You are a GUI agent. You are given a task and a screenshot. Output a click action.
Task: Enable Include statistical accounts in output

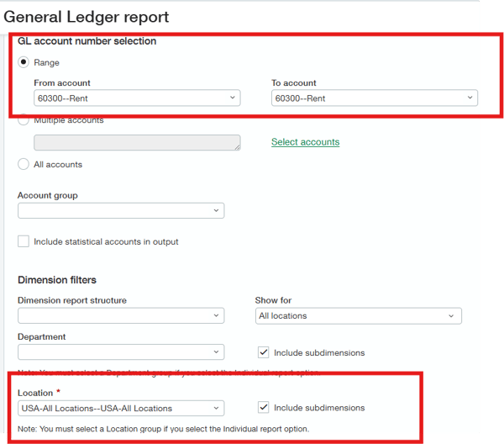tap(24, 241)
